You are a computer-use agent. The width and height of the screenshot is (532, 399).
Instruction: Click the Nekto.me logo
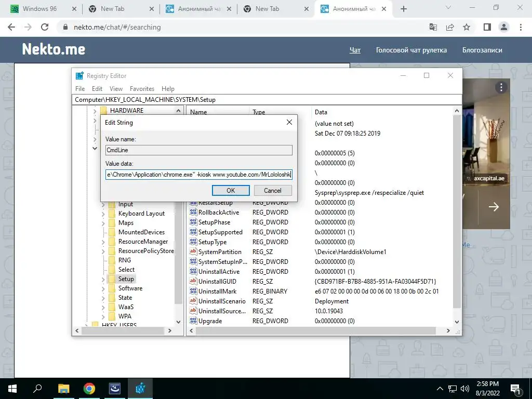54,49
